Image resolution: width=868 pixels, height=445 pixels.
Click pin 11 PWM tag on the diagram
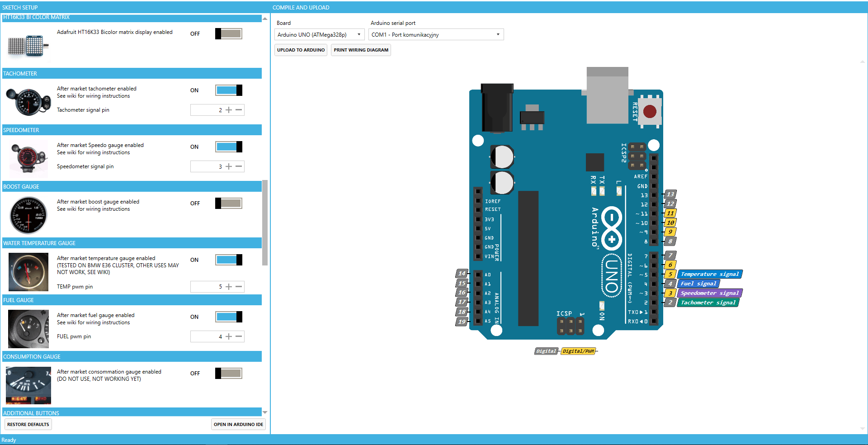670,213
